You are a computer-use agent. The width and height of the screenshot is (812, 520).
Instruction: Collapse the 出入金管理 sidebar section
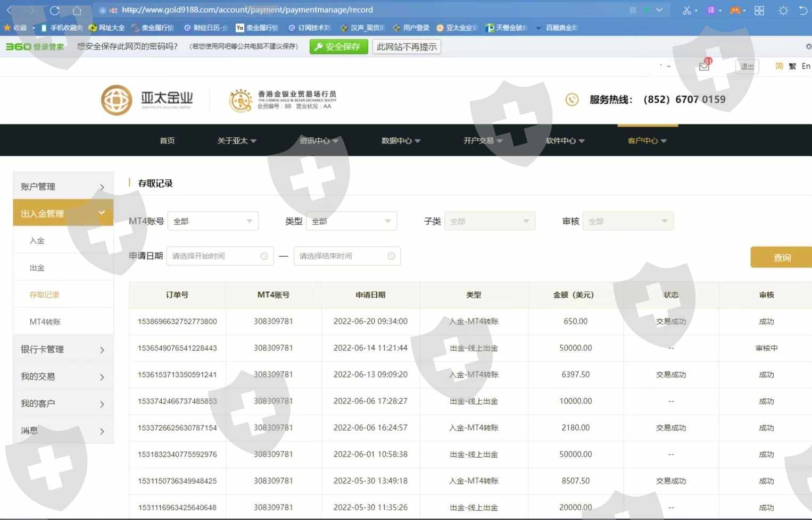tap(63, 213)
